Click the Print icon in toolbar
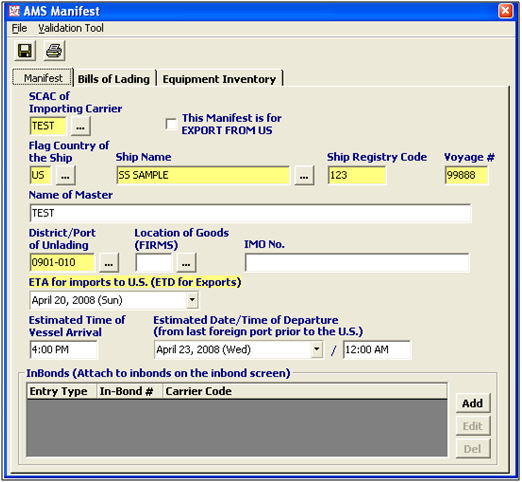The image size is (522, 482). [x=54, y=51]
